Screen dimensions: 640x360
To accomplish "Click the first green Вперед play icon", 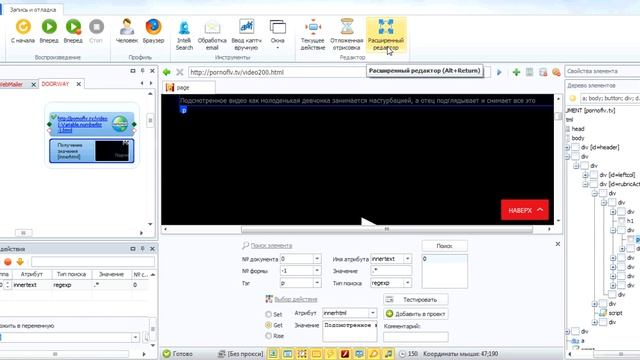I will [x=49, y=27].
